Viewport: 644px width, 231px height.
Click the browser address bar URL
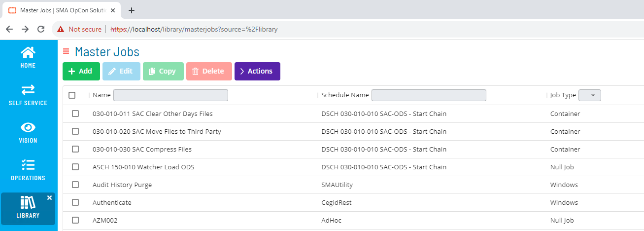[194, 29]
